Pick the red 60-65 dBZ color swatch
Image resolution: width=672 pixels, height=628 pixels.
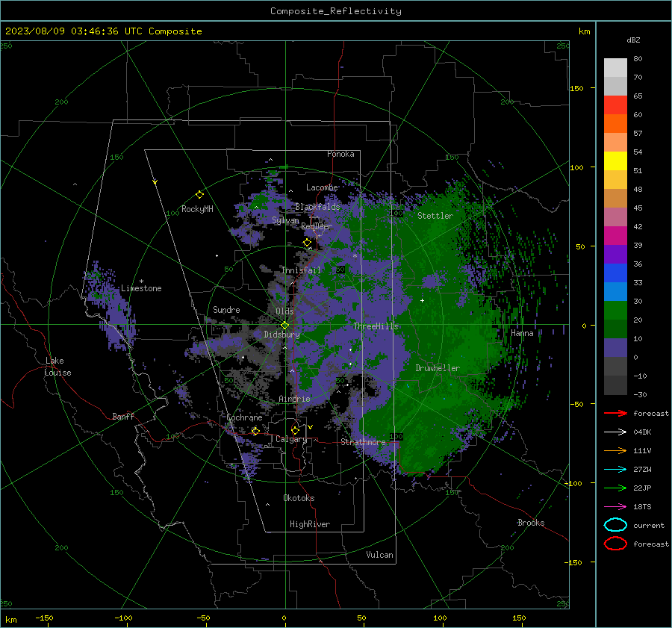coord(615,105)
